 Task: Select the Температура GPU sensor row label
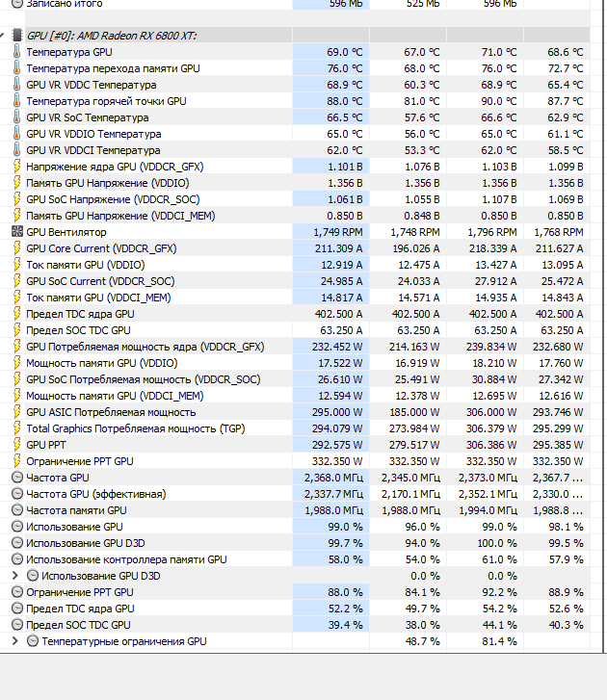(x=69, y=52)
